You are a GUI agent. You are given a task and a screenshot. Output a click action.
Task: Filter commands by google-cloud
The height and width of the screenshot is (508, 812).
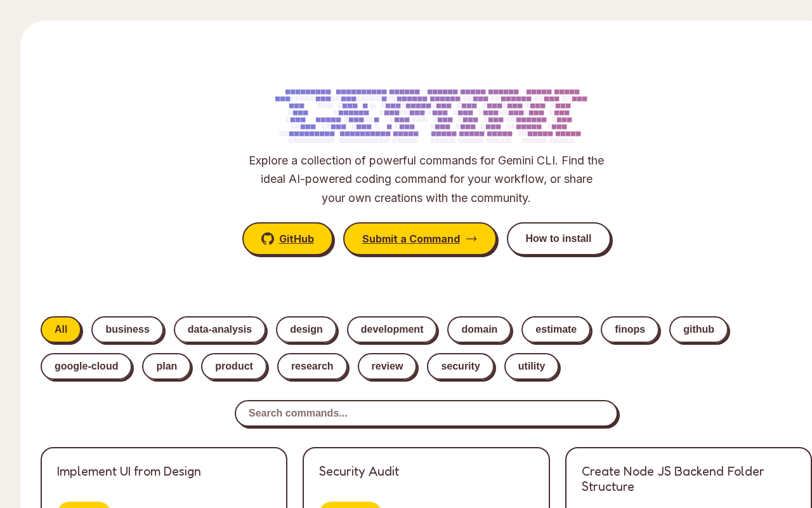tap(86, 366)
